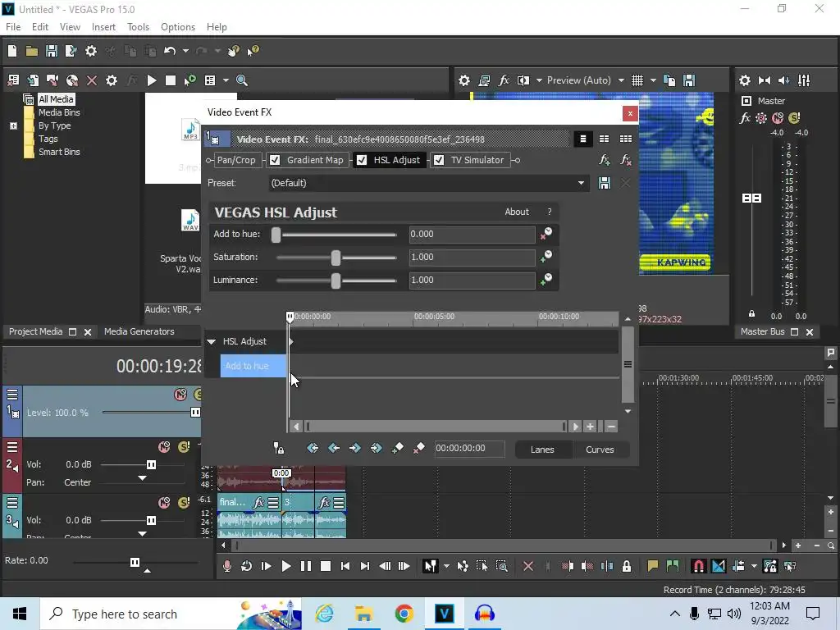Solo audio track 2
This screenshot has height=630, width=840.
coord(184,447)
